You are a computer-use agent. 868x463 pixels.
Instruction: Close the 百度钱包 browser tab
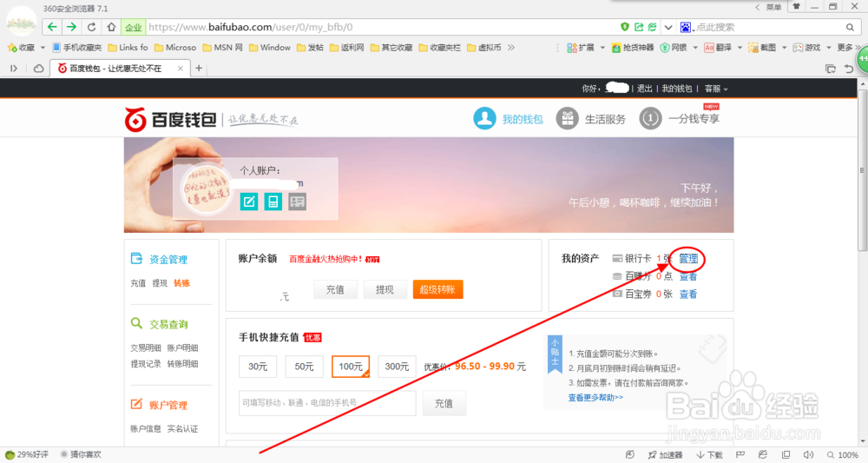tap(180, 68)
